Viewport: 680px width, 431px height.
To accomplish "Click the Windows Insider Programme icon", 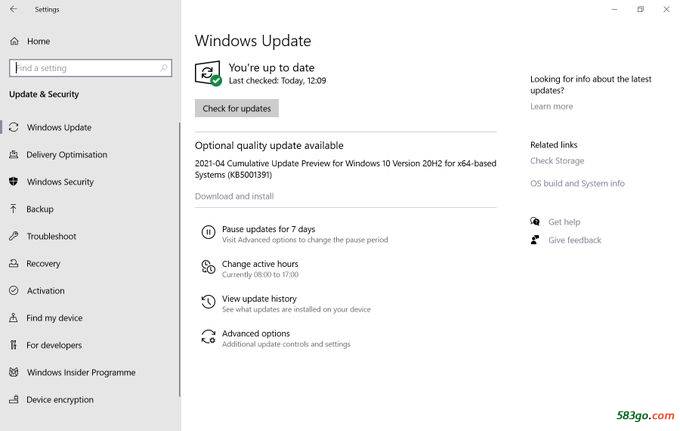I will (x=14, y=372).
